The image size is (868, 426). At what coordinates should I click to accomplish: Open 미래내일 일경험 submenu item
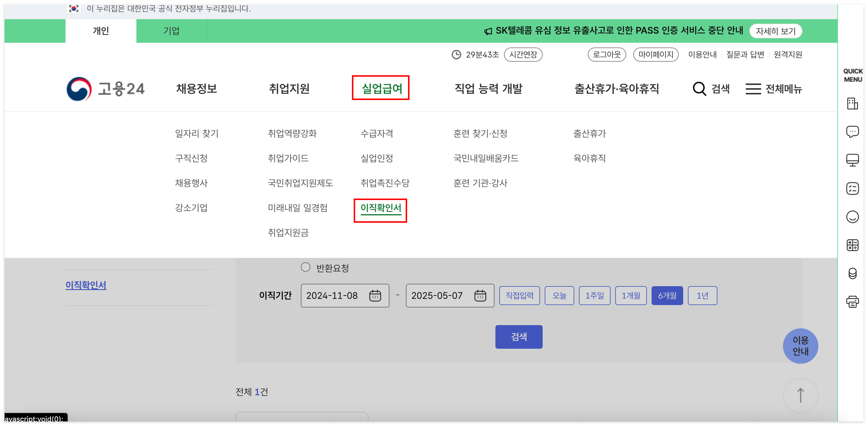click(x=298, y=208)
